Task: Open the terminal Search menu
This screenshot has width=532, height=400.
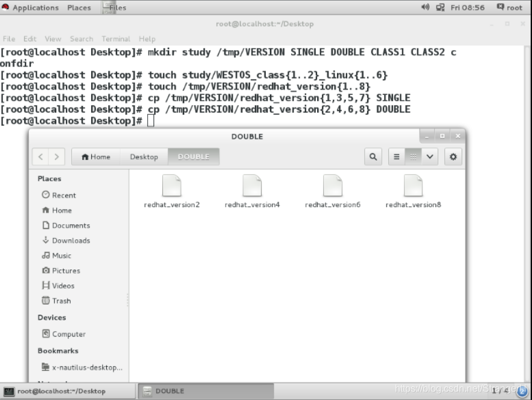Action: 82,39
